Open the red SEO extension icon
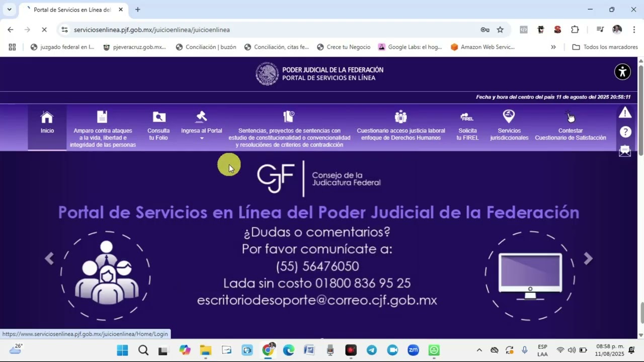The height and width of the screenshot is (362, 644). 557,30
